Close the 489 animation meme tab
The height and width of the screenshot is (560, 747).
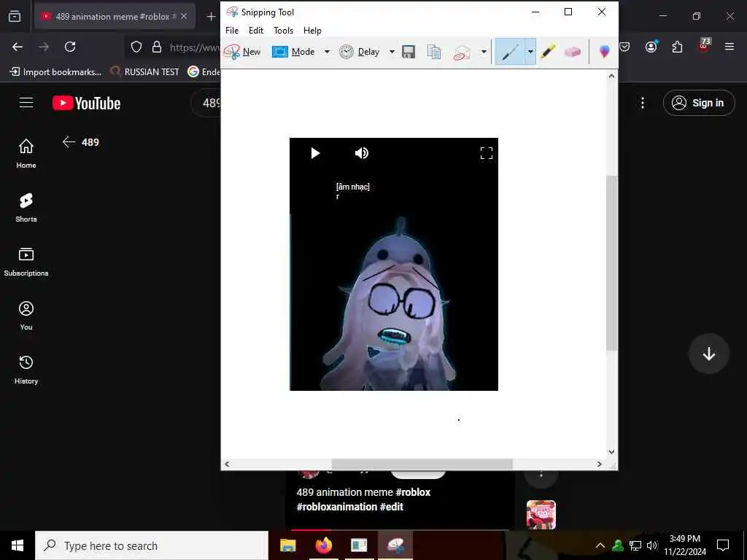click(184, 16)
